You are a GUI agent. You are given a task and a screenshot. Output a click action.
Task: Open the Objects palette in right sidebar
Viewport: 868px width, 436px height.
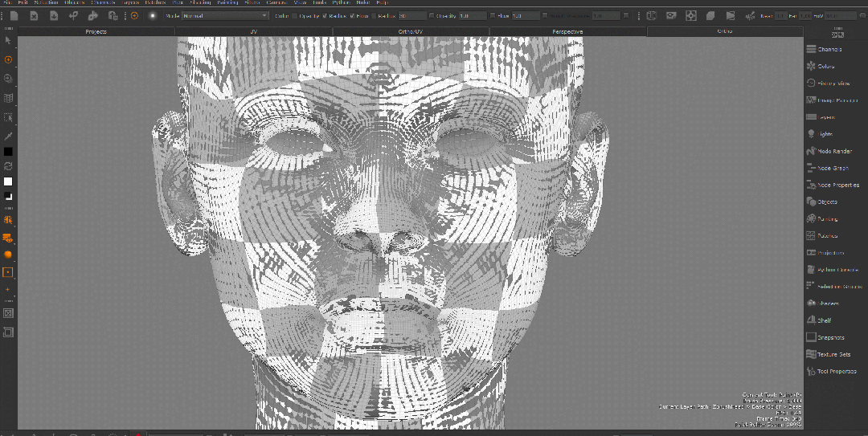pos(822,202)
